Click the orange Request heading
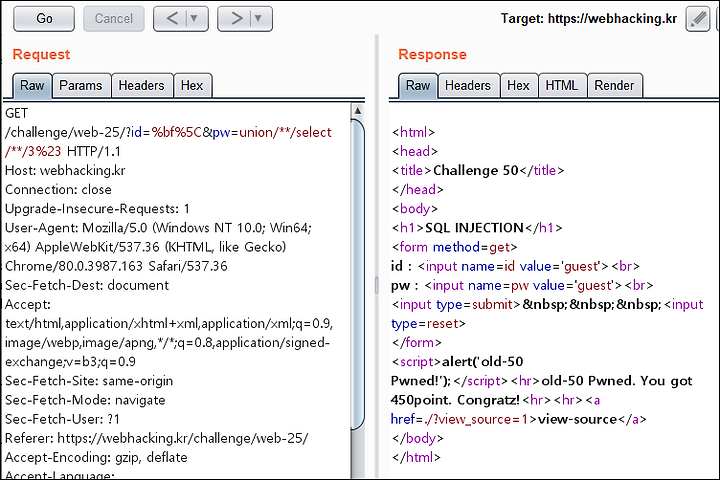Viewport: 720px width, 480px height. tap(41, 55)
